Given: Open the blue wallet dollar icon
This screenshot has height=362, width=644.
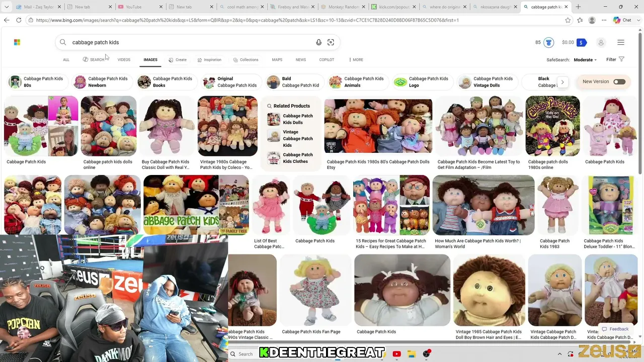Looking at the screenshot, I should tap(582, 43).
